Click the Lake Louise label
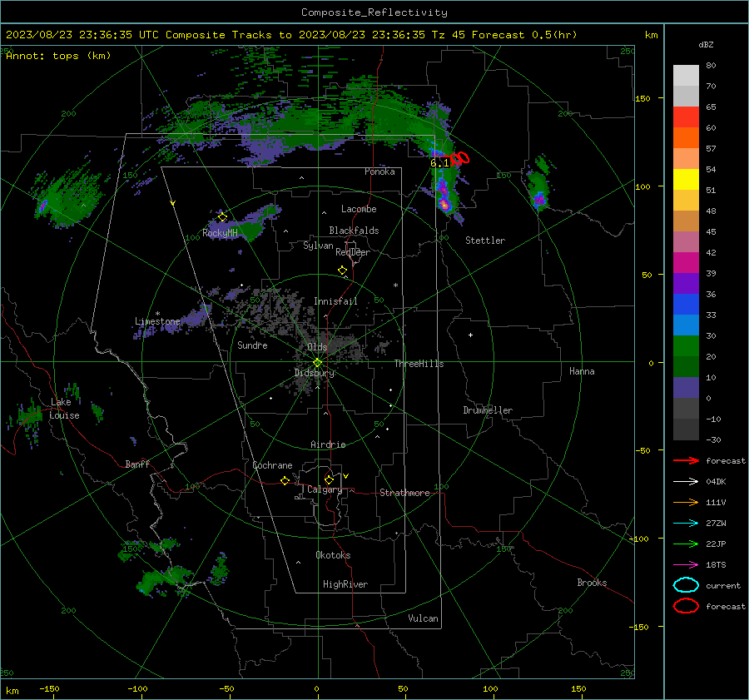 coord(64,409)
